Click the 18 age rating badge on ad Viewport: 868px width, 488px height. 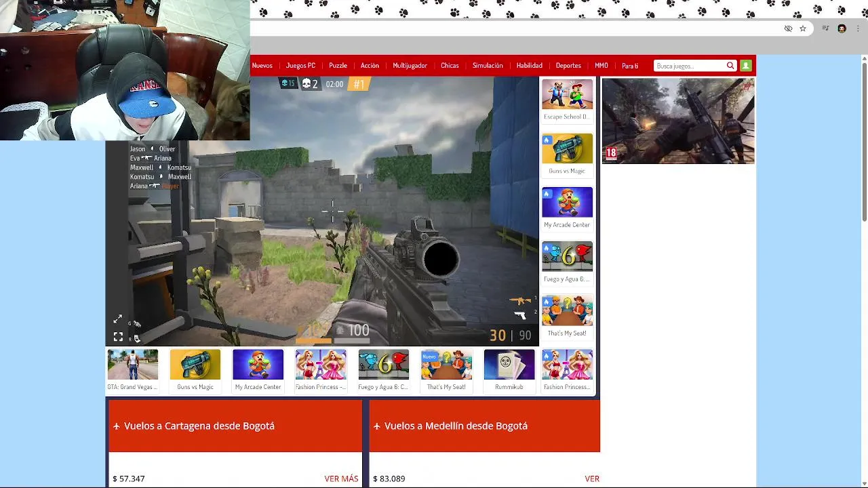[611, 153]
